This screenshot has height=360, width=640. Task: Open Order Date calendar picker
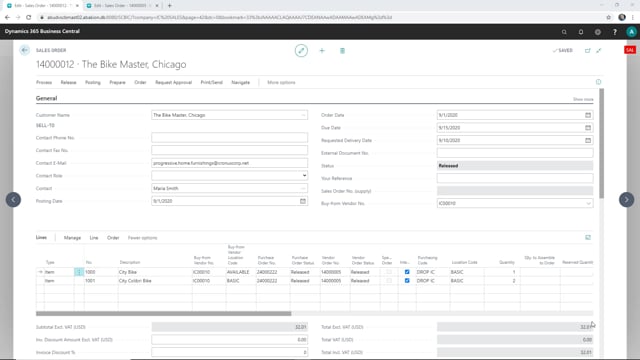(588, 115)
